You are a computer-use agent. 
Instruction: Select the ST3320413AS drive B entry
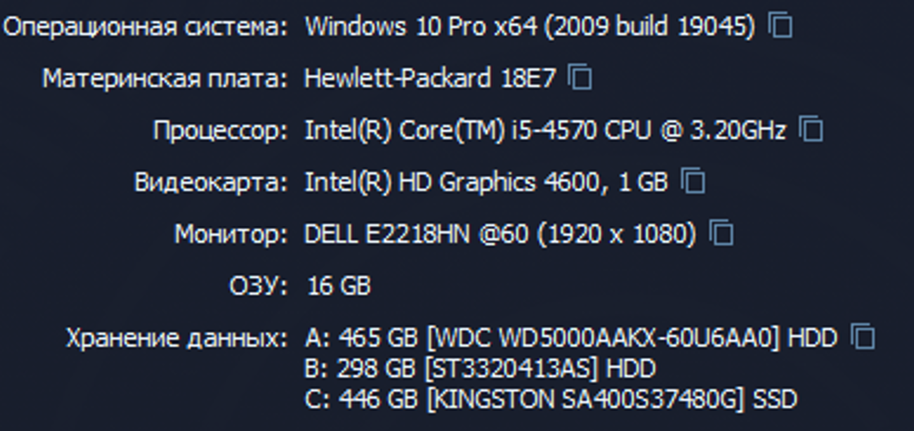click(x=480, y=369)
